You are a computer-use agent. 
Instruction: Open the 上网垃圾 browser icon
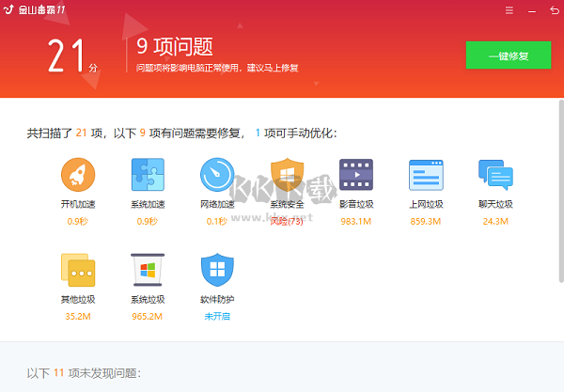(426, 175)
